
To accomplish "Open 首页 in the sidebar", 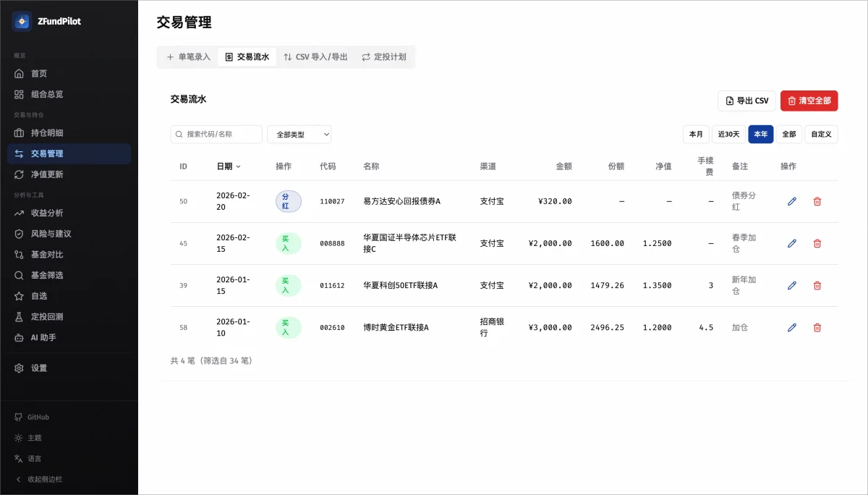I will coord(69,73).
